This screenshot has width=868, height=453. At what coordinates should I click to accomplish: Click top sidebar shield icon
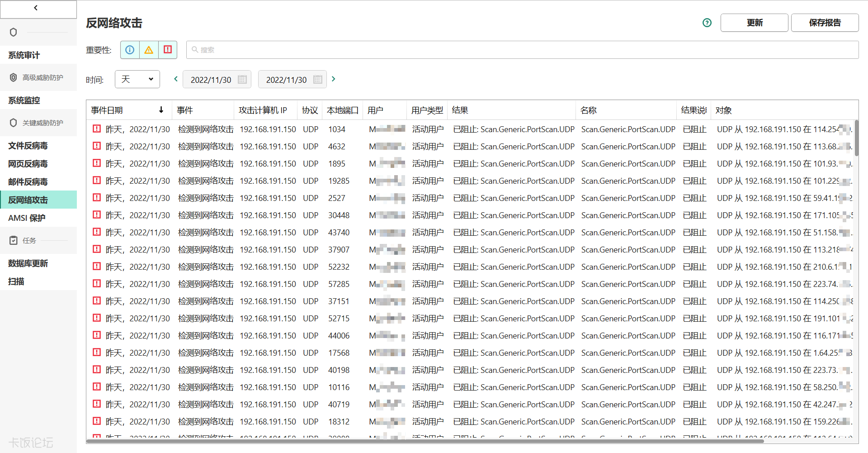click(14, 32)
